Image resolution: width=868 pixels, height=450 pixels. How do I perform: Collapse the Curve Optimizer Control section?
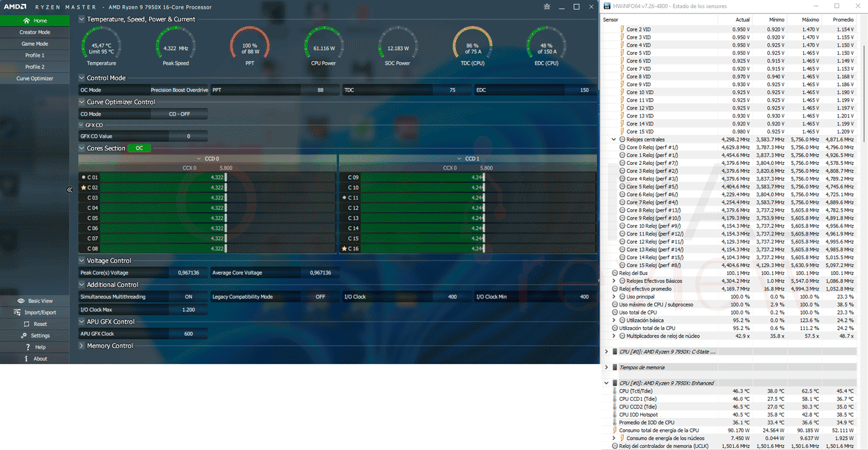click(x=81, y=102)
